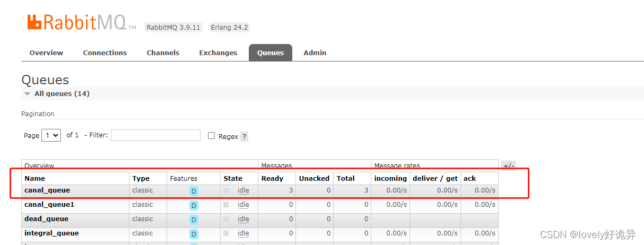Open the canal_queue1 queue
The height and width of the screenshot is (245, 644).
coord(49,204)
